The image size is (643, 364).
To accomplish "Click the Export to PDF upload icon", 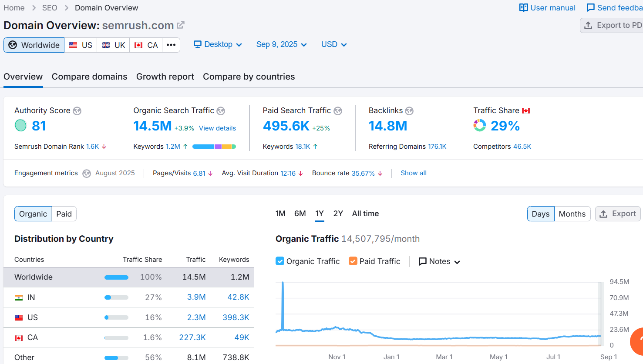I will coord(588,25).
